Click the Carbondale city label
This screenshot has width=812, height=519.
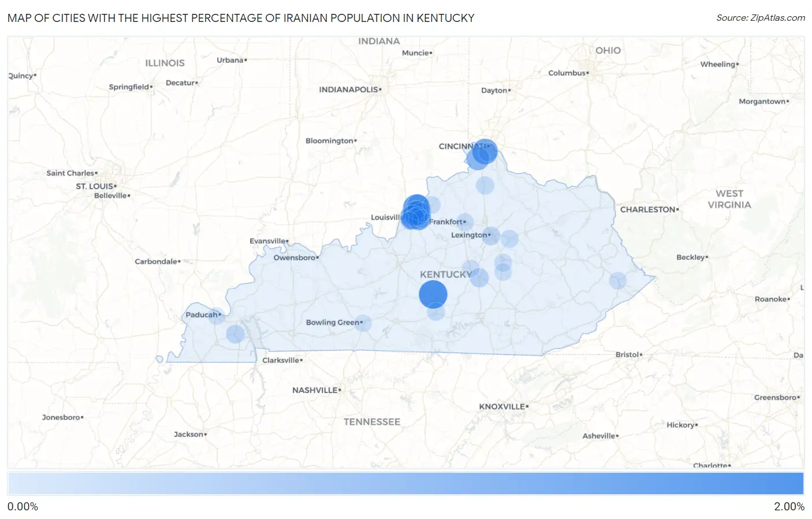[x=156, y=262]
